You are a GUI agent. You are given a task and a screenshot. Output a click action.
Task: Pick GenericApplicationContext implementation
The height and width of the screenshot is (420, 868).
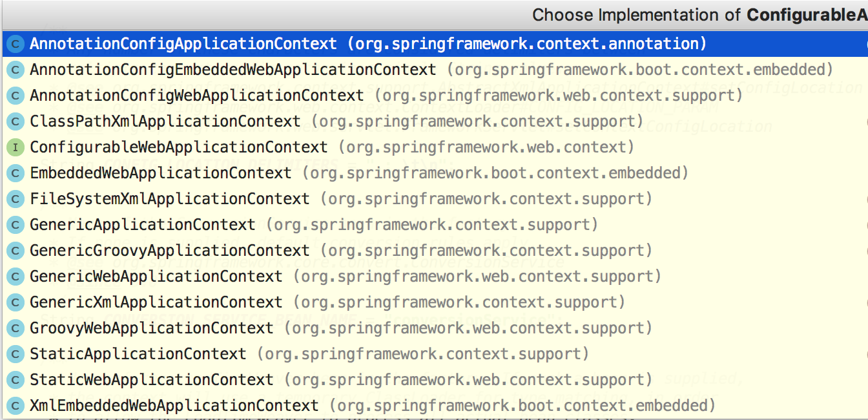143,225
